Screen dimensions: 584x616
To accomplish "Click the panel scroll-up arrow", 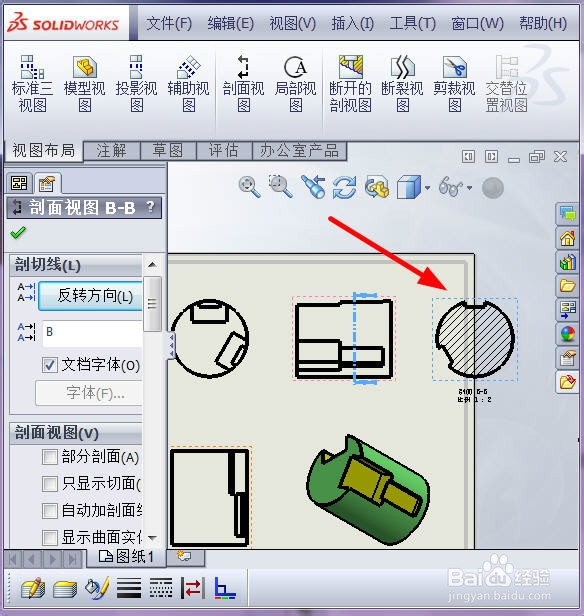I will [x=152, y=265].
